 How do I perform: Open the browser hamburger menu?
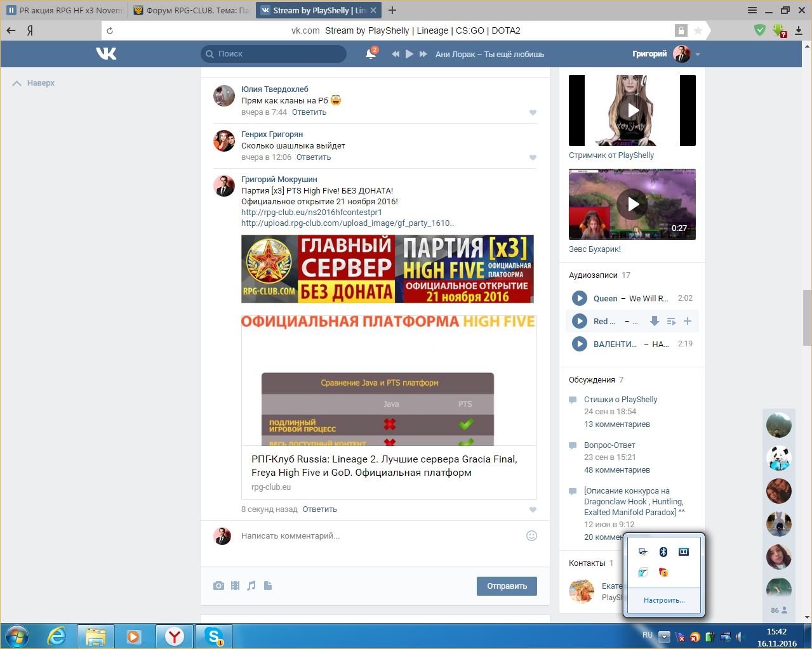[752, 10]
